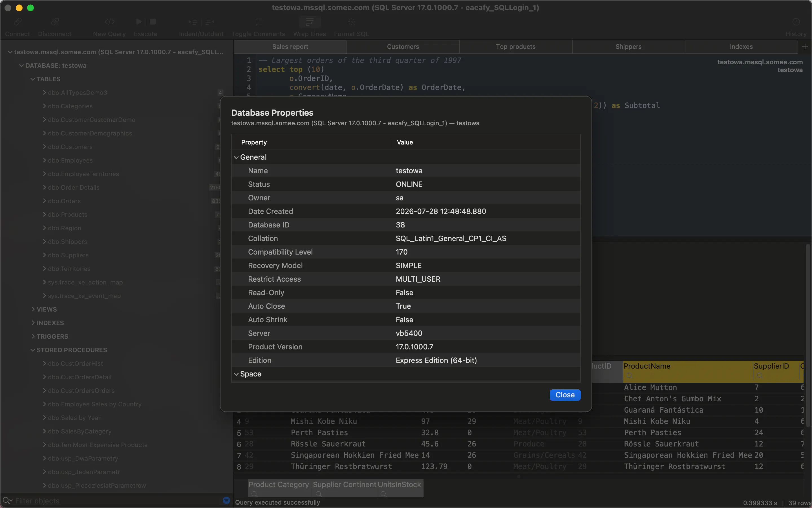Click the blue filter options icon in sidebar

[x=226, y=501]
